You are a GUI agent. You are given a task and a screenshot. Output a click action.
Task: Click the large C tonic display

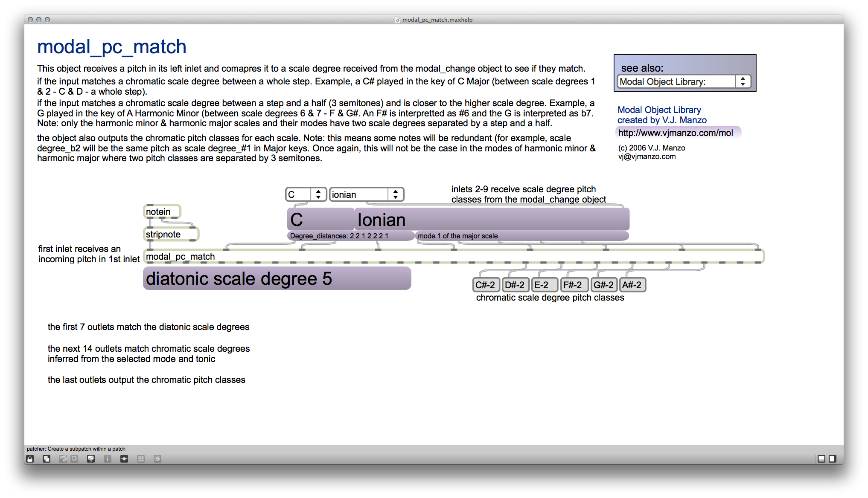coord(321,220)
